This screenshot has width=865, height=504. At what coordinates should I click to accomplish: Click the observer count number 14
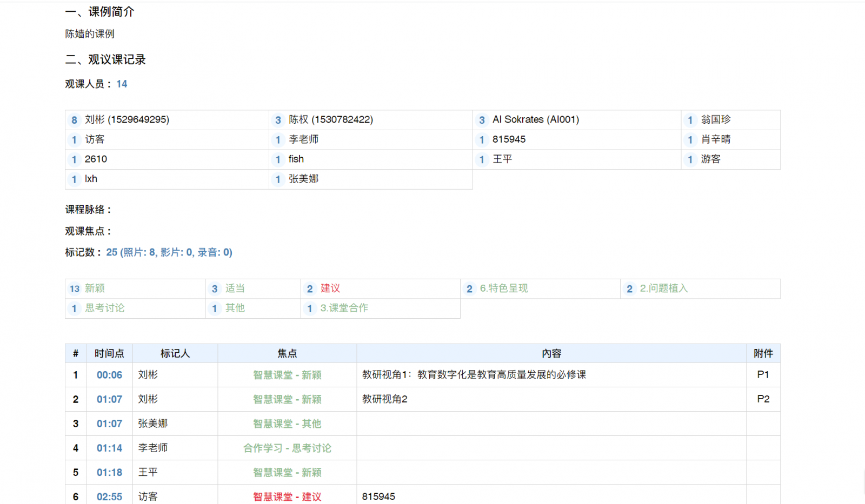click(122, 84)
